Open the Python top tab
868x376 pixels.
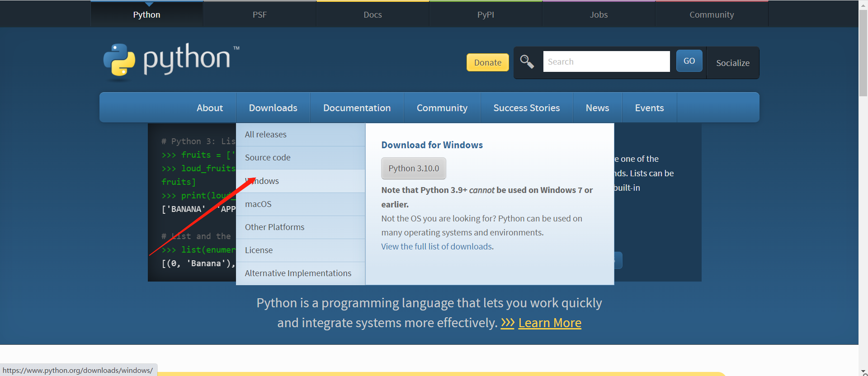point(147,14)
